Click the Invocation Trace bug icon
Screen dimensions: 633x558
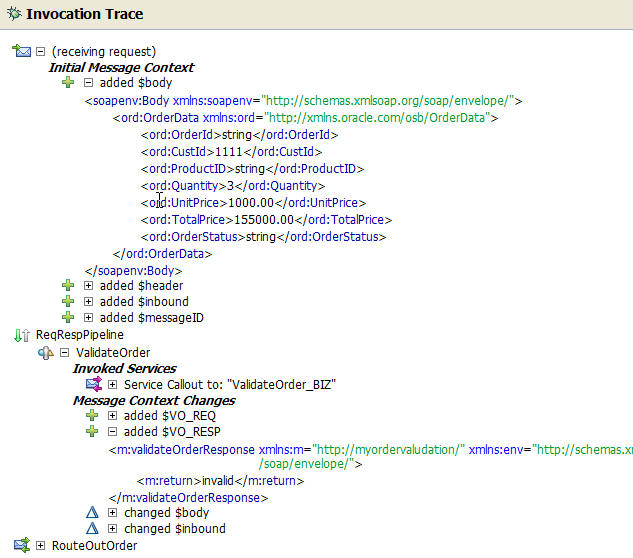(x=14, y=14)
